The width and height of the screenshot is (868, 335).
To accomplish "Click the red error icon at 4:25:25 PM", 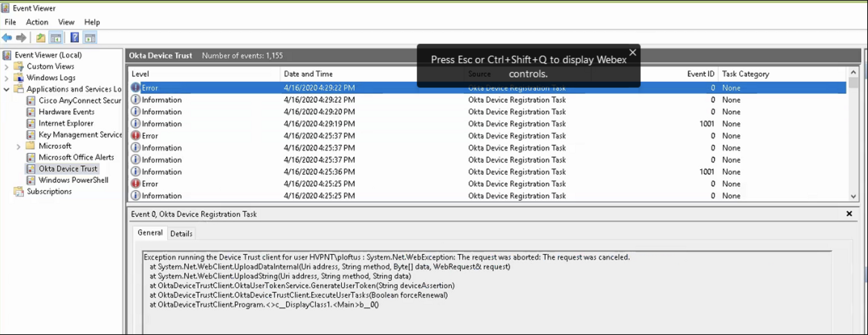I will click(x=136, y=183).
